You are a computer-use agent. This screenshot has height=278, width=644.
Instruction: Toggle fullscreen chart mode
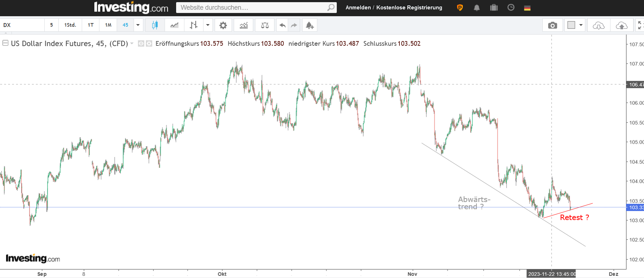[x=640, y=25]
